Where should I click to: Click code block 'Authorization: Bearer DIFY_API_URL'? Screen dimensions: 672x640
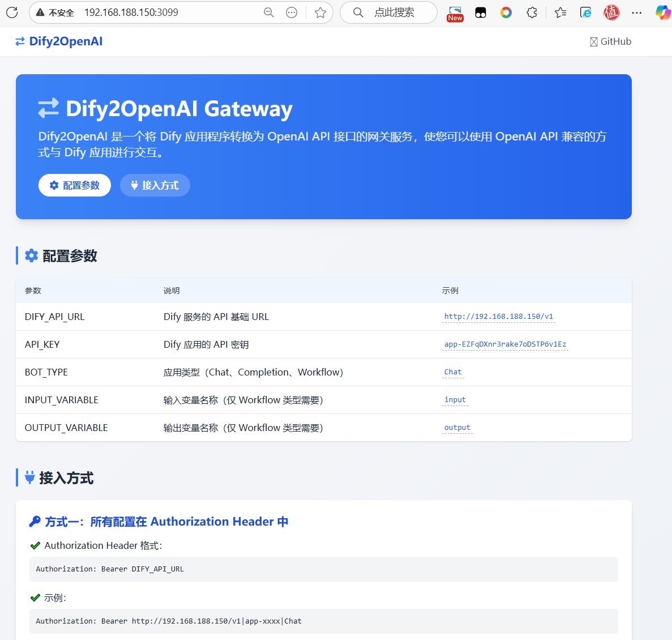324,569
